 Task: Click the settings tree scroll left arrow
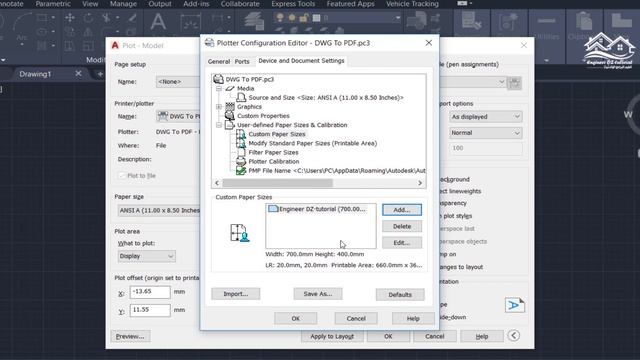(217, 183)
